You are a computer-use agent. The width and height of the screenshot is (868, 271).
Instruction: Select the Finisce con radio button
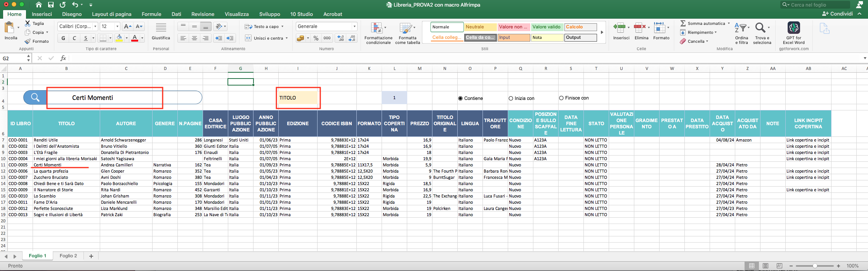(561, 98)
